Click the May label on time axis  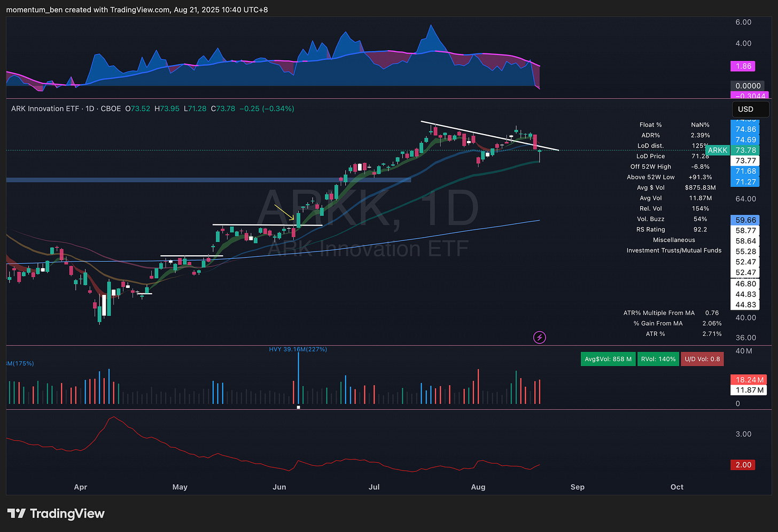tap(180, 487)
